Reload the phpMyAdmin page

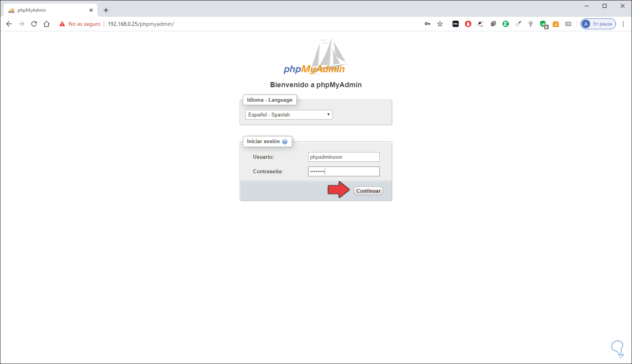point(34,24)
